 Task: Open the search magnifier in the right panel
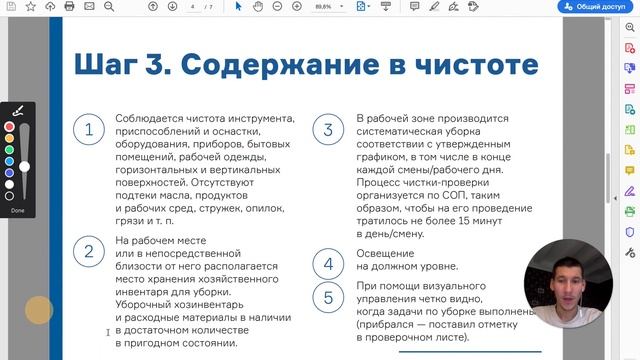click(630, 27)
